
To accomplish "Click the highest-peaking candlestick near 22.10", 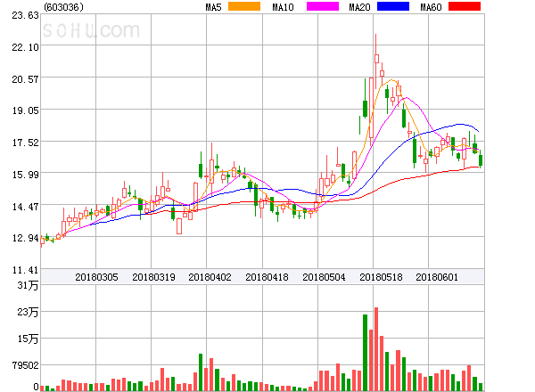I will (376, 61).
